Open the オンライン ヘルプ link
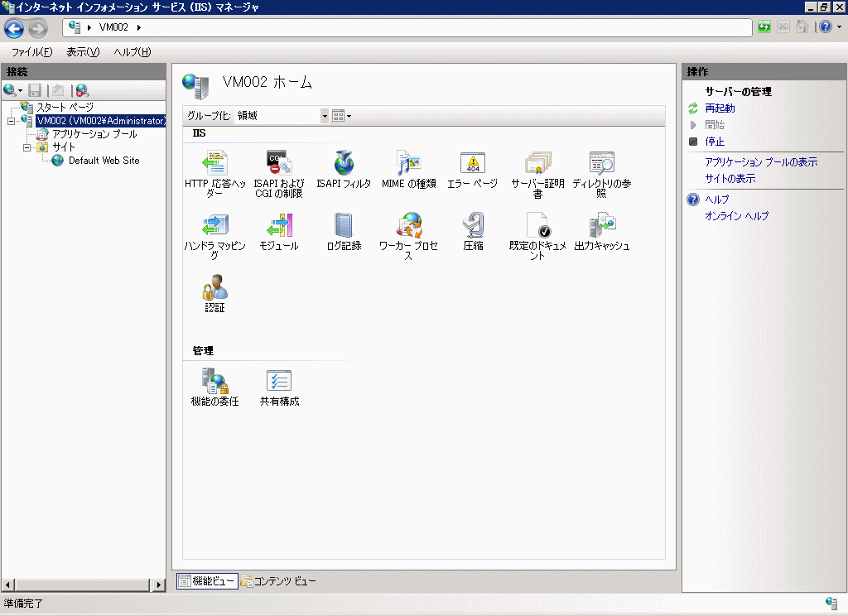 point(736,216)
